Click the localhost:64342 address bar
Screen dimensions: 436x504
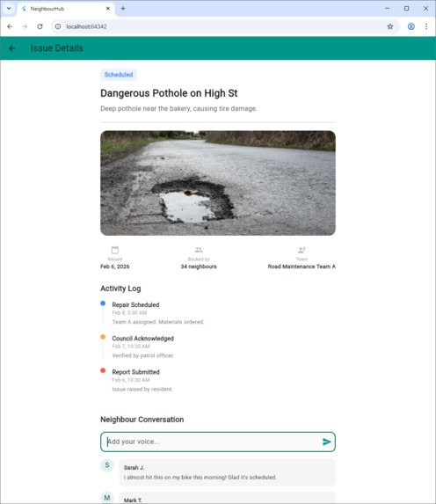[x=225, y=26]
